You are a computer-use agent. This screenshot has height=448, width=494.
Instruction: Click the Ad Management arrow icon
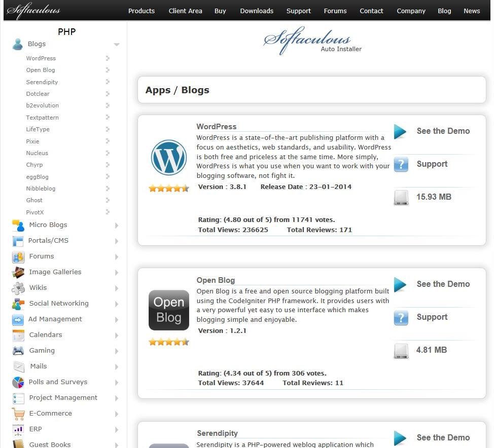[18, 320]
